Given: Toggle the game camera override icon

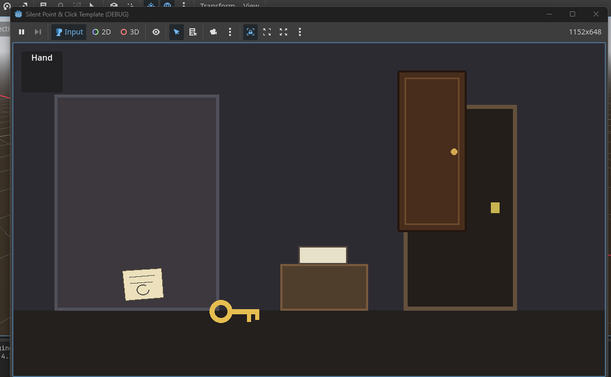Looking at the screenshot, I should point(213,32).
